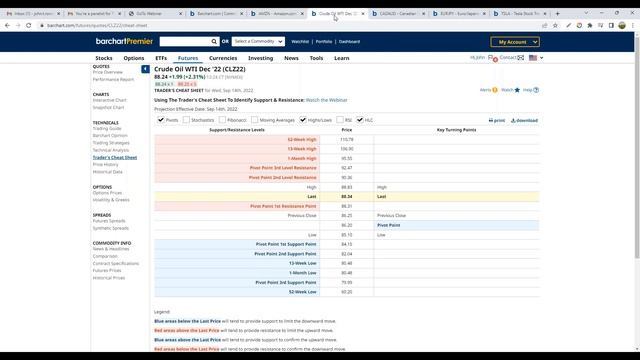This screenshot has width=640, height=360.
Task: Click the Watch star icon
Action: point(517,90)
